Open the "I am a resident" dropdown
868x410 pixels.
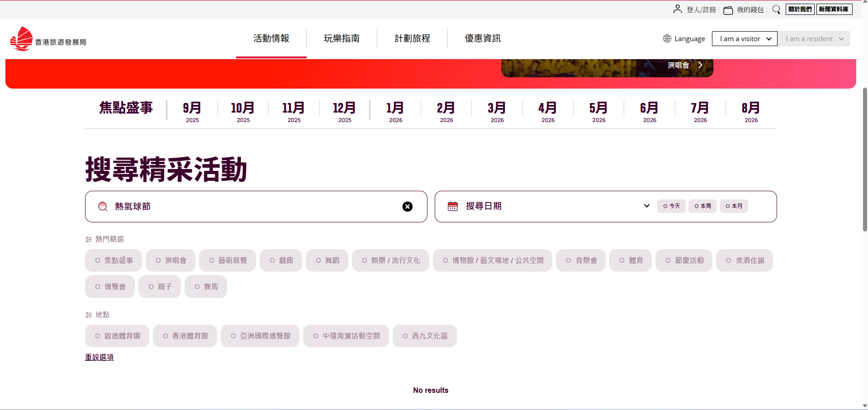pyautogui.click(x=813, y=39)
